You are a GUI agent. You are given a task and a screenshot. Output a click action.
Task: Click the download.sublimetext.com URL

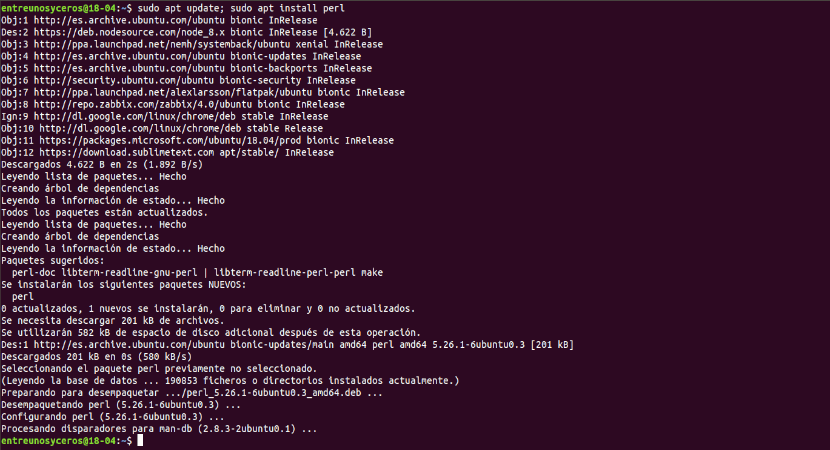click(x=127, y=152)
